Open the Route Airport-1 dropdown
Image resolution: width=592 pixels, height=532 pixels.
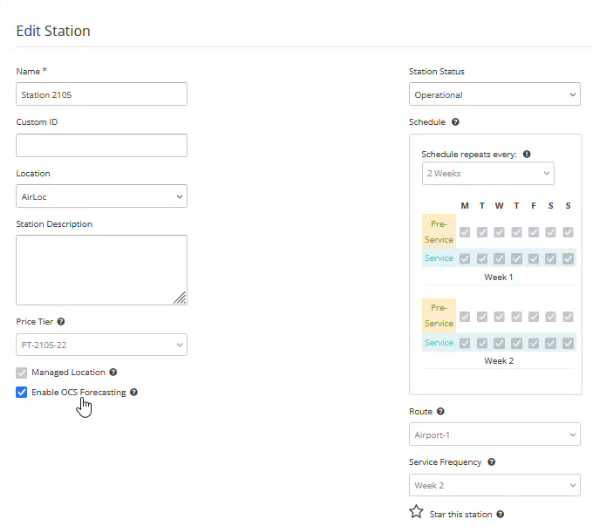click(x=495, y=434)
